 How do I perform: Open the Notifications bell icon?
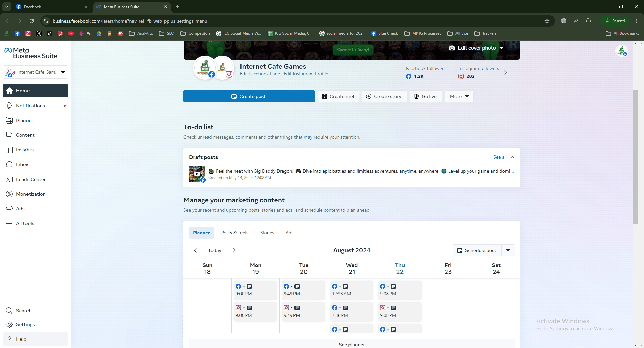click(x=9, y=106)
